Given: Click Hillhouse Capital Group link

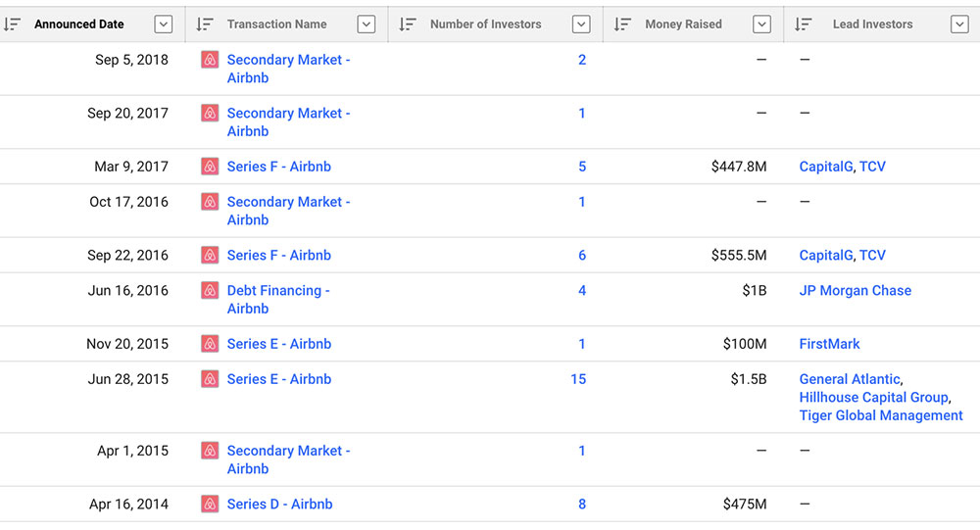Looking at the screenshot, I should (x=873, y=398).
